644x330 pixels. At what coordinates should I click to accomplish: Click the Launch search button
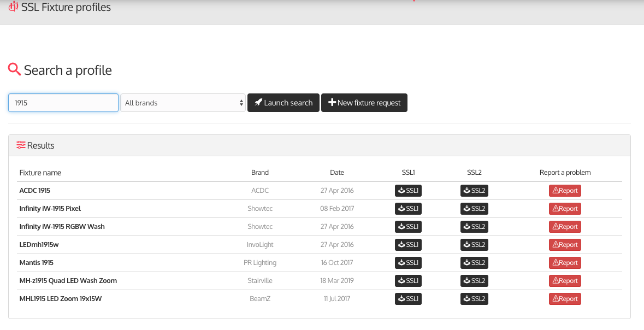283,103
